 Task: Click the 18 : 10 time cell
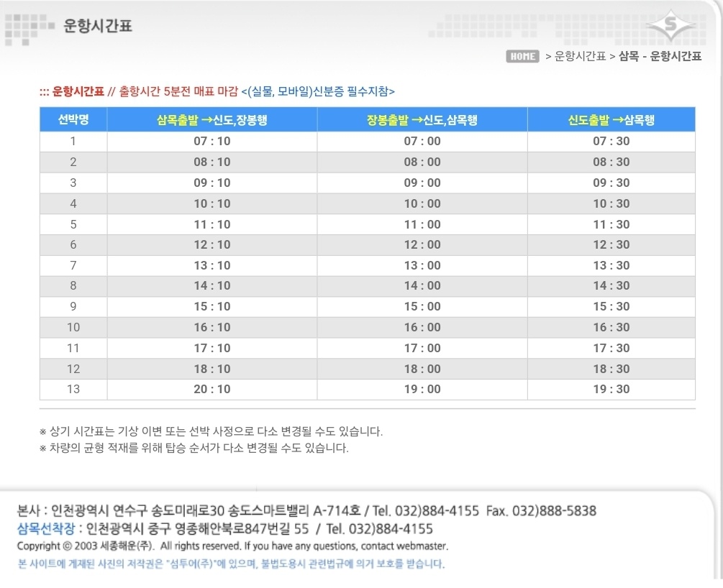point(212,369)
